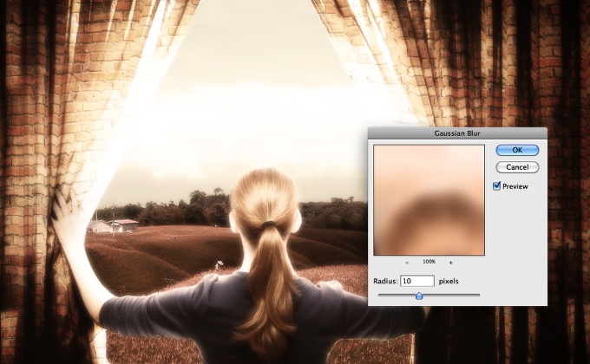
Task: Click the blur preview thumbnail
Action: [429, 200]
